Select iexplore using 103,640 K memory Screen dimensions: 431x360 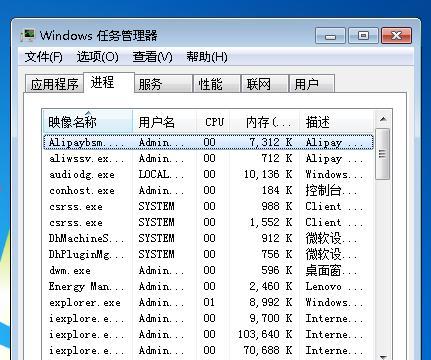(208, 334)
